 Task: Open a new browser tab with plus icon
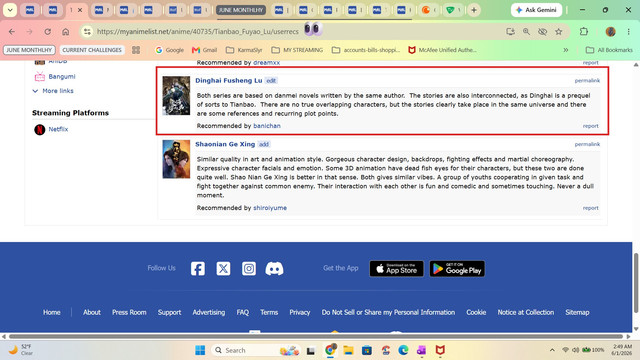(474, 10)
